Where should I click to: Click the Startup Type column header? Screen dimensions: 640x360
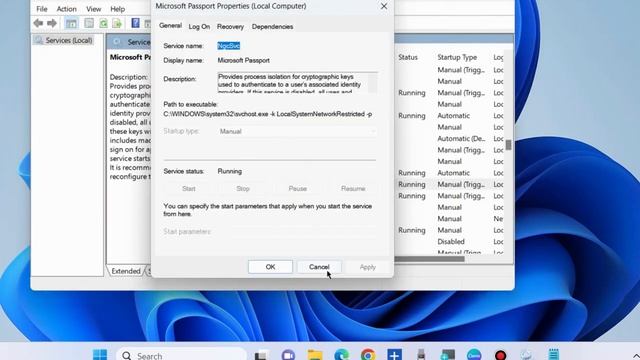click(457, 58)
